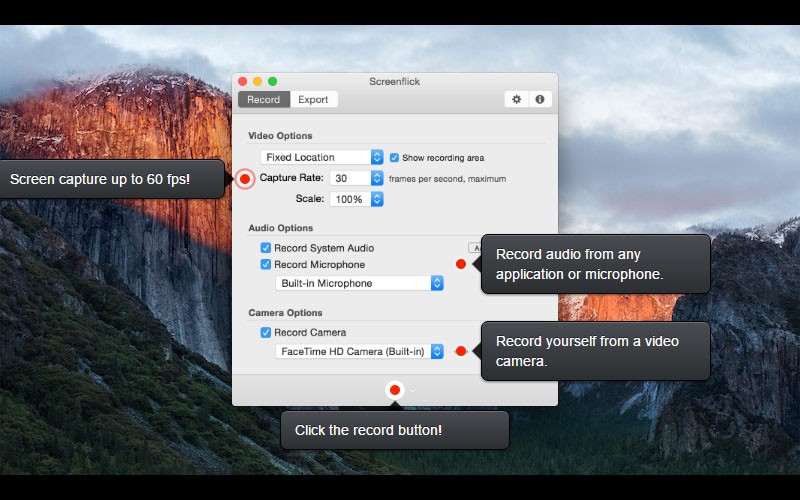Click the Capture Rate label
This screenshot has width=800, height=500.
291,178
